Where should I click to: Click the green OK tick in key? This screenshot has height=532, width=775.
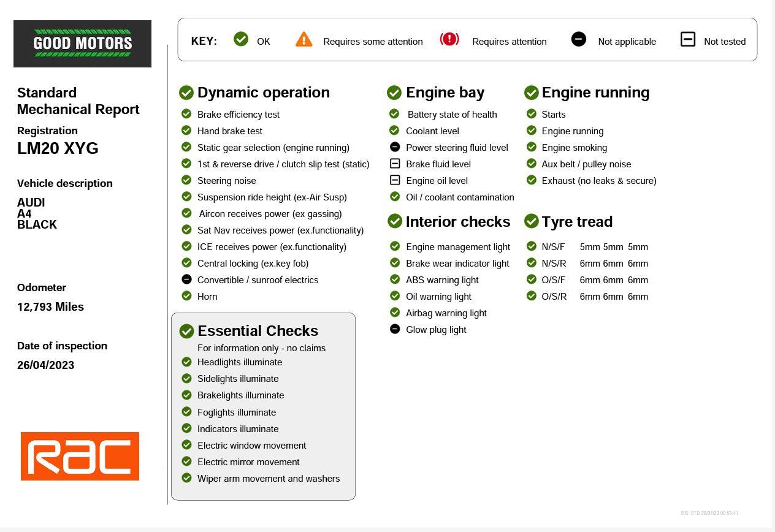tap(241, 39)
